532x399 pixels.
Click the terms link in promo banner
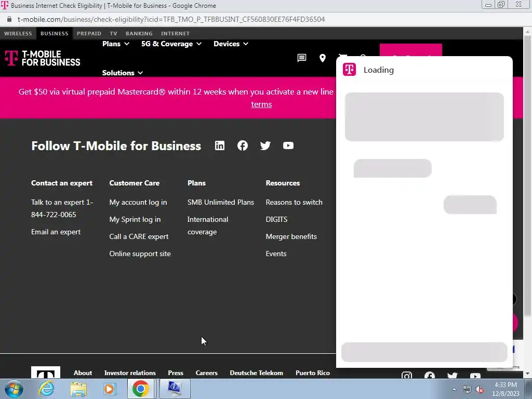[x=261, y=104]
